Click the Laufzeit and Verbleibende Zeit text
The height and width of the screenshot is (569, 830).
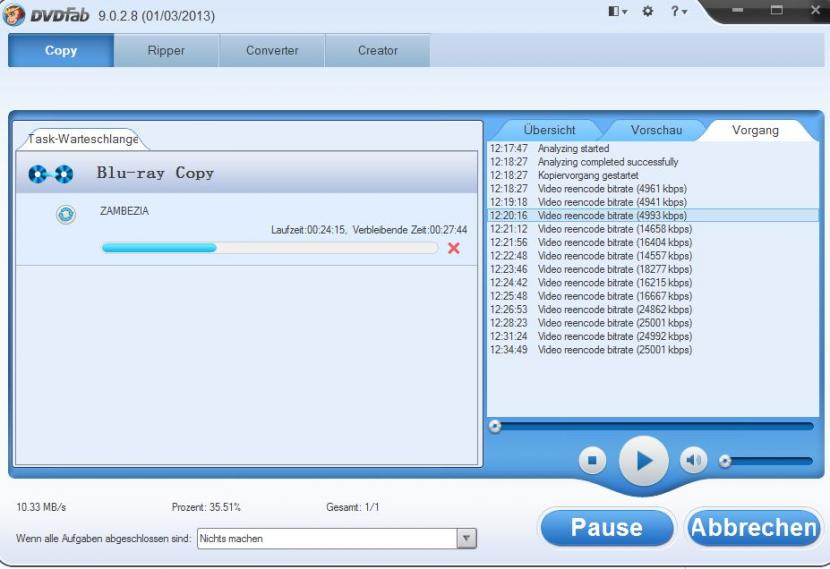tap(369, 230)
